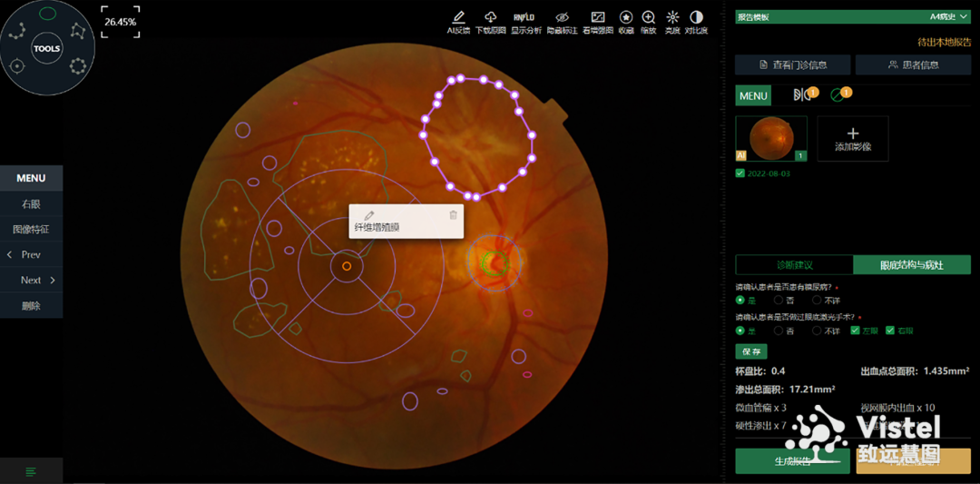Select 否 for the diabetes question
Viewport: 980px width, 484px height.
click(779, 300)
